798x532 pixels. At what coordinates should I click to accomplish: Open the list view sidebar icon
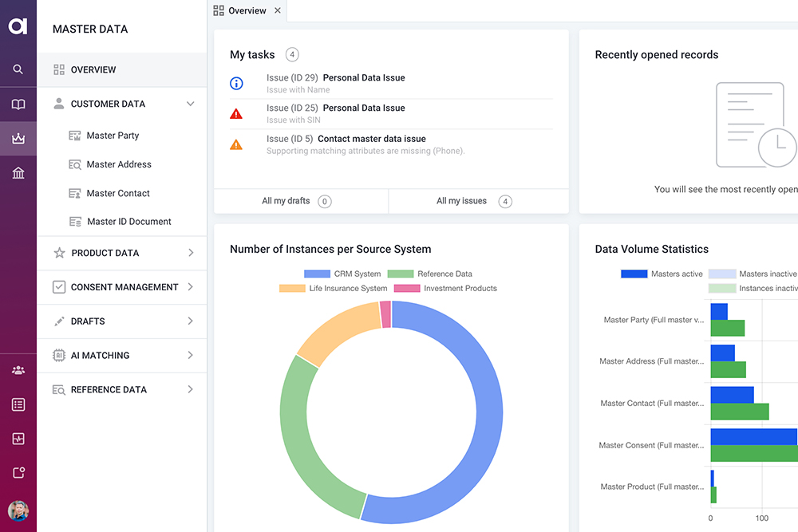[x=18, y=405]
